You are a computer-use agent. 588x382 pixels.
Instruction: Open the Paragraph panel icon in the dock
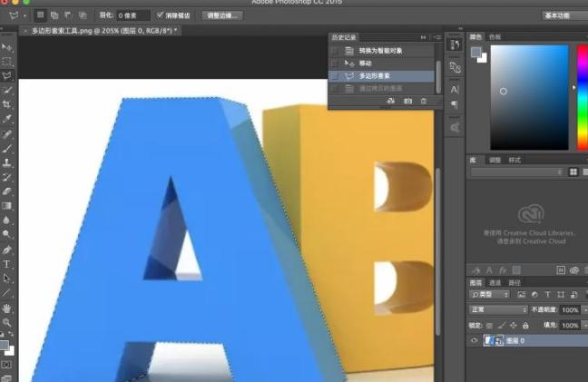pos(455,104)
